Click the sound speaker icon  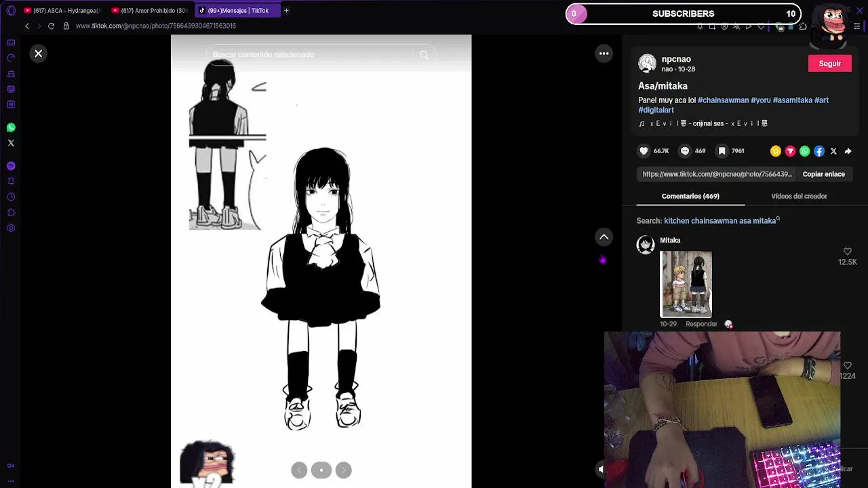[x=600, y=469]
